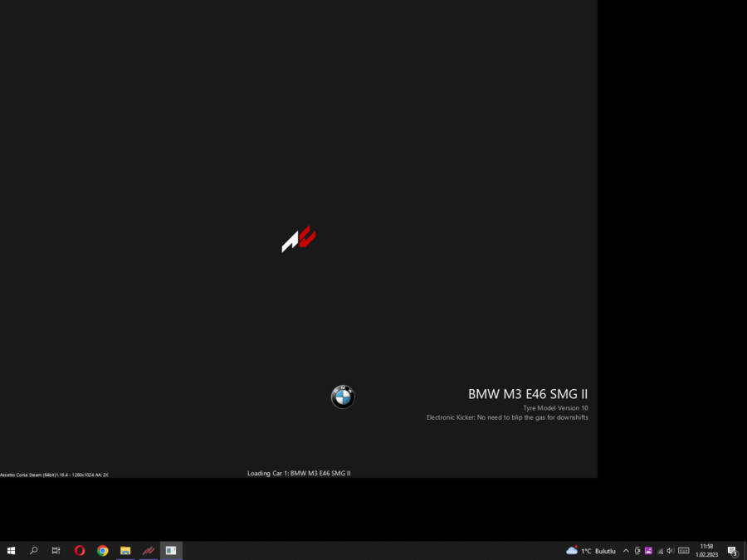Open Task View in taskbar
Viewport: 747px width, 560px height.
(56, 551)
